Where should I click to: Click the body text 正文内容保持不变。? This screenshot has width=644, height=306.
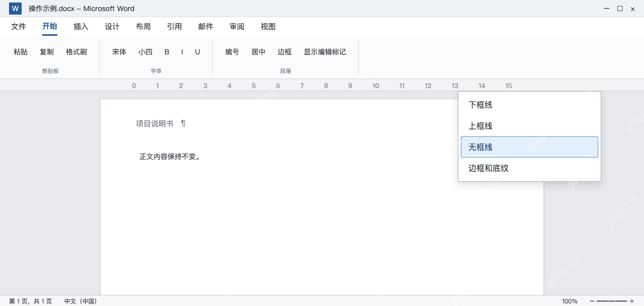[170, 157]
